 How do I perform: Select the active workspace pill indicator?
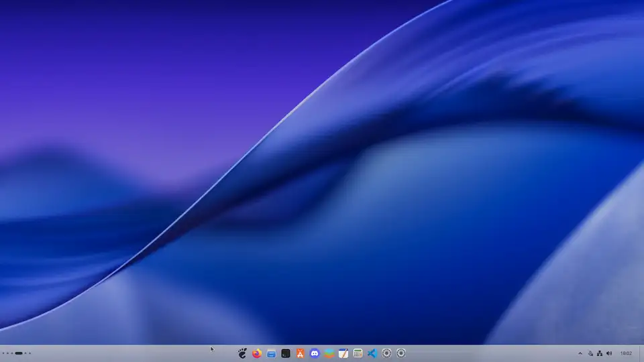pyautogui.click(x=19, y=353)
